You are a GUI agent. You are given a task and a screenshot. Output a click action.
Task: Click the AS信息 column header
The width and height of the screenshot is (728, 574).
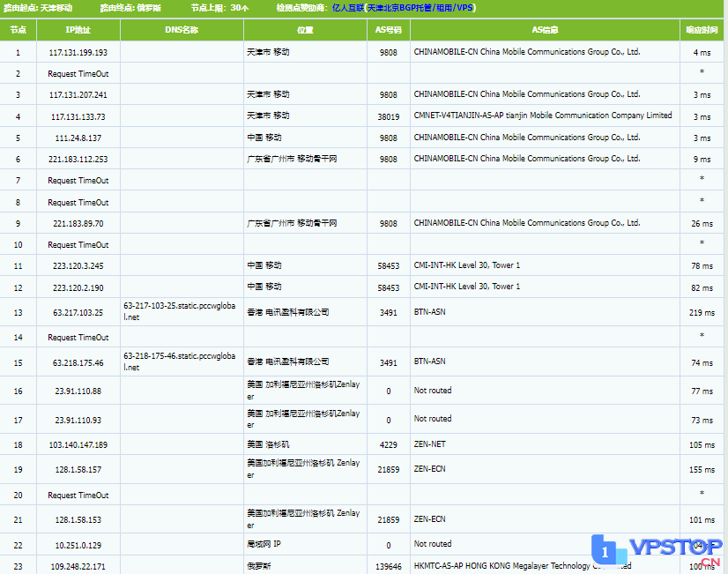(x=545, y=30)
